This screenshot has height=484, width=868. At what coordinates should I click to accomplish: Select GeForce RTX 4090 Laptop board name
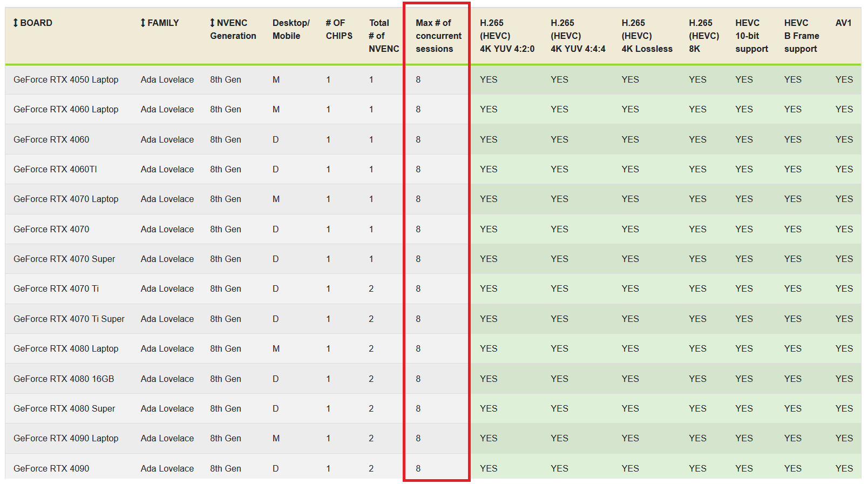coord(66,438)
